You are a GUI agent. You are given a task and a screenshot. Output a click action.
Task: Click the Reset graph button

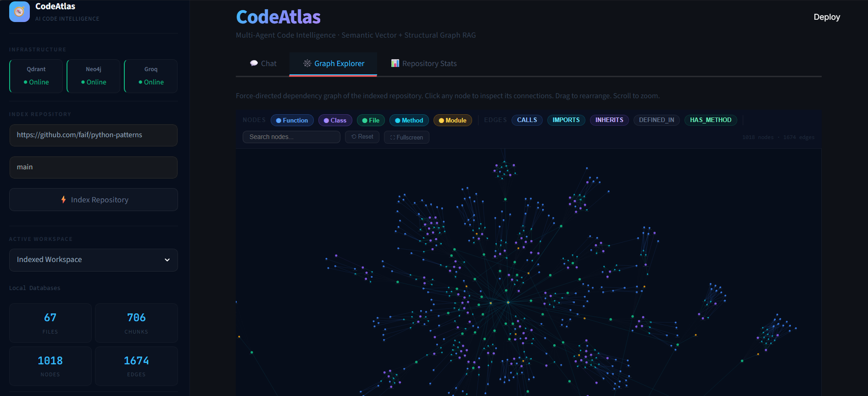click(x=362, y=137)
